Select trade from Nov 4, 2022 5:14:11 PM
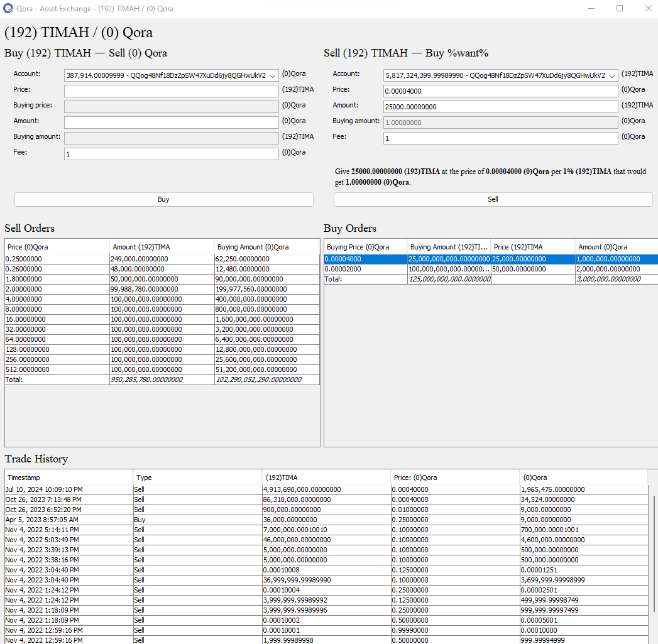This screenshot has height=644, width=658. (x=326, y=530)
